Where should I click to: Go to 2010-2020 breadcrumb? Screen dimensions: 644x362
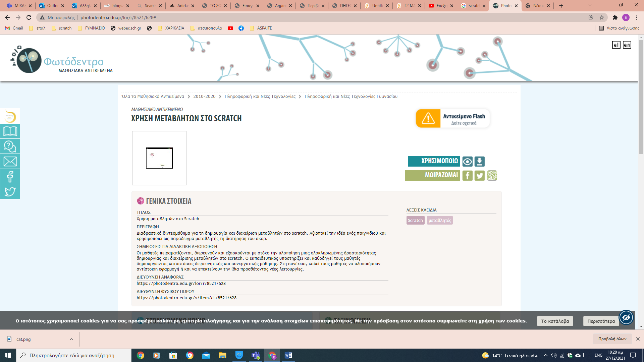point(204,97)
